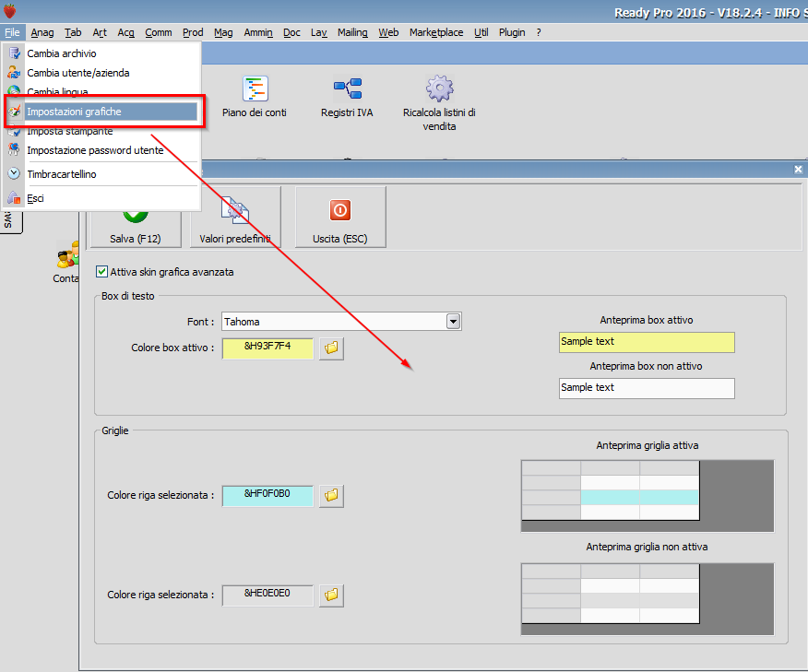808x672 pixels.
Task: Select Esci from File menu
Action: [101, 198]
